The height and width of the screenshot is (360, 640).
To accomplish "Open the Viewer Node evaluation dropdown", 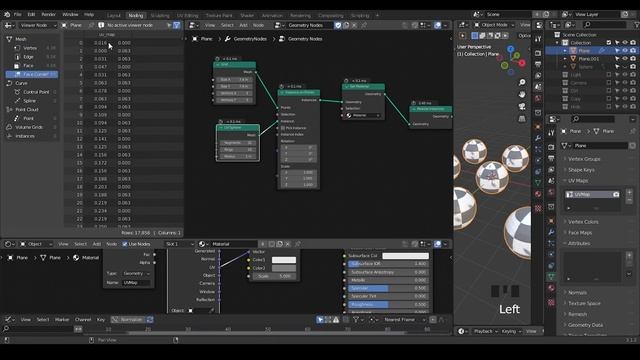I will pos(38,25).
